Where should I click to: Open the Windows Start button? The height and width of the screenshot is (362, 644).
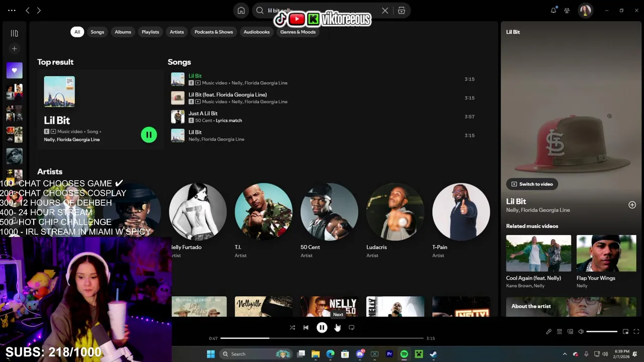pyautogui.click(x=211, y=354)
